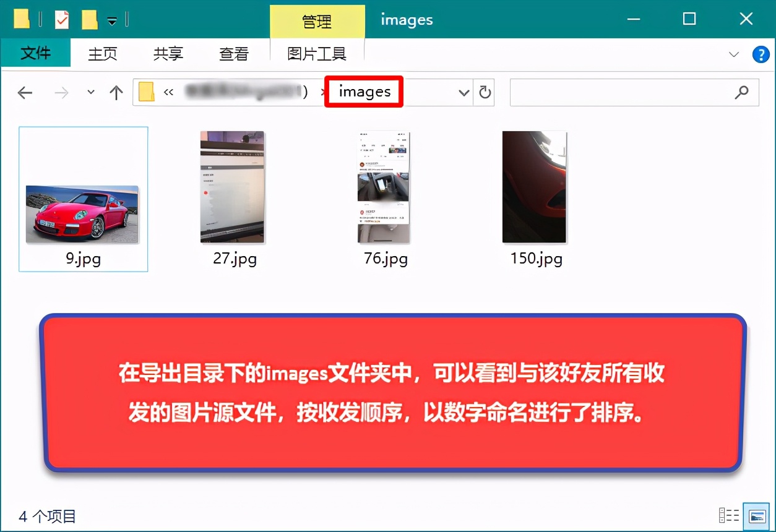The width and height of the screenshot is (776, 532).
Task: Click the 文件 menu
Action: 35,54
